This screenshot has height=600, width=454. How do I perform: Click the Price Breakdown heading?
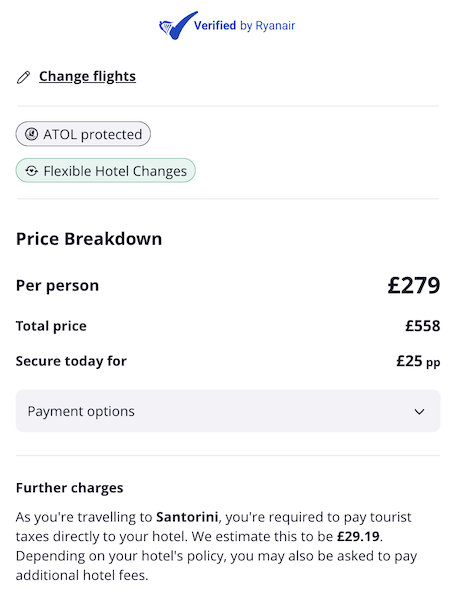coord(89,239)
